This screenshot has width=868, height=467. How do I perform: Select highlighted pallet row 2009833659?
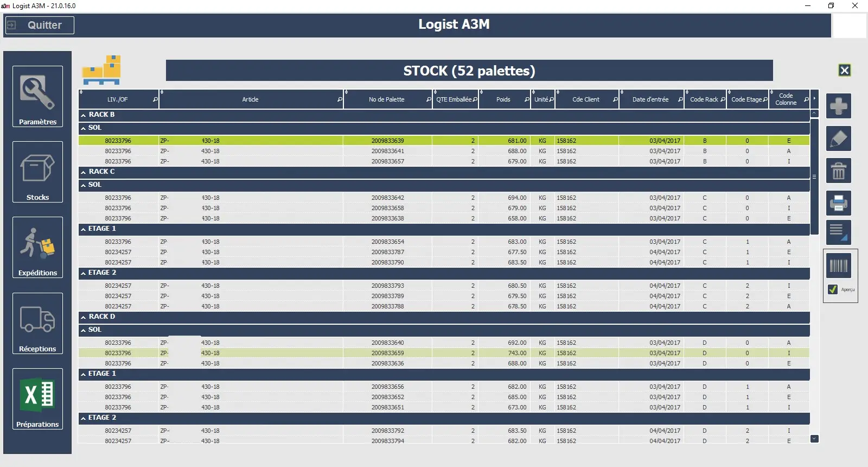[x=444, y=353]
